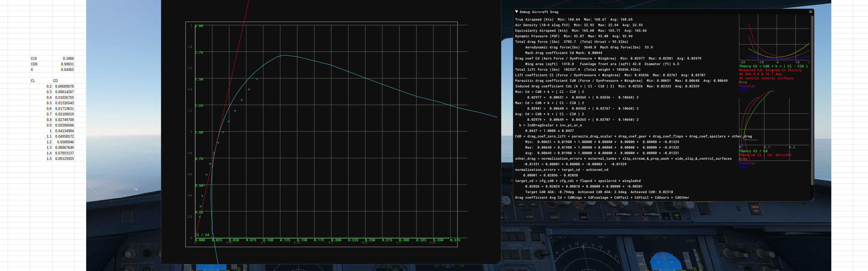Image resolution: width=868 pixels, height=271 pixels.
Task: Click the Induced drag coefficient Cdi line
Action: coord(607,86)
